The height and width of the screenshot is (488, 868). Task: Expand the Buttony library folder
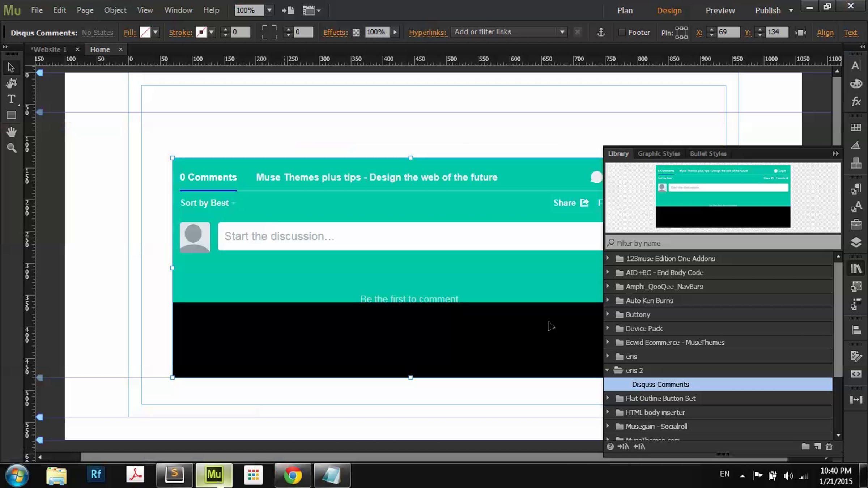pos(608,314)
